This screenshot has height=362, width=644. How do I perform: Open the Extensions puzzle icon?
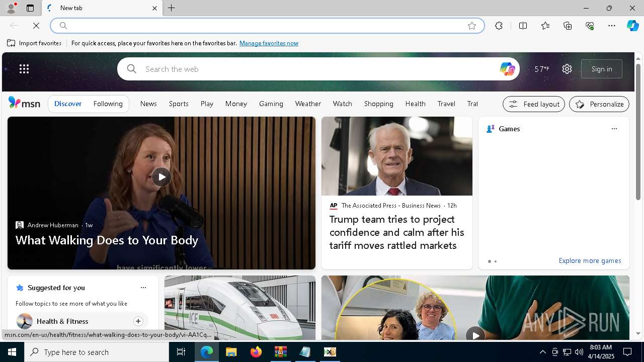(x=499, y=26)
